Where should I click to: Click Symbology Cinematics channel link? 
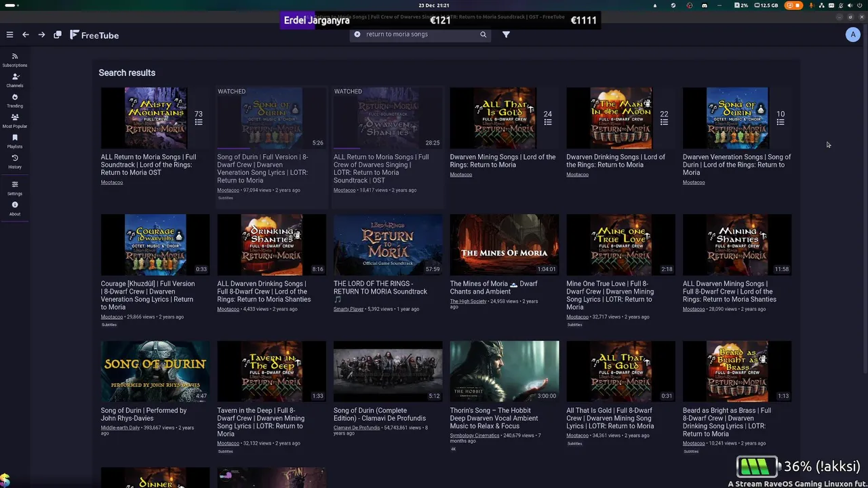pos(475,436)
